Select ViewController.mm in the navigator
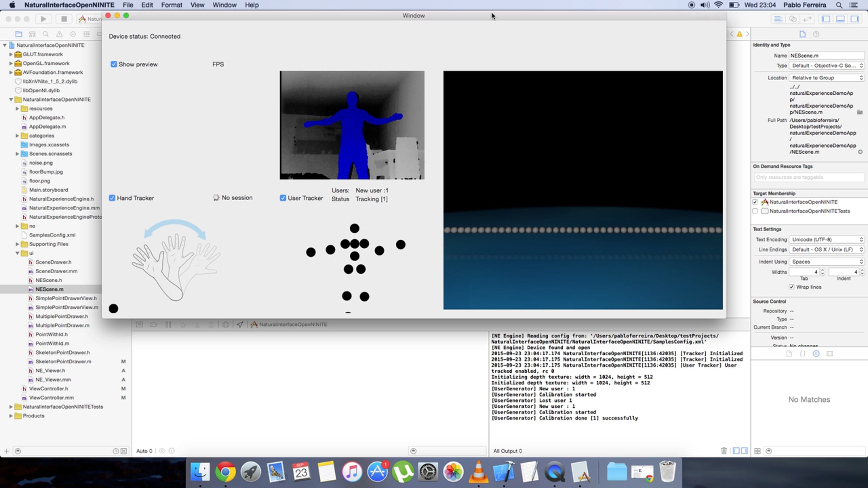Viewport: 868px width, 488px height. [51, 398]
